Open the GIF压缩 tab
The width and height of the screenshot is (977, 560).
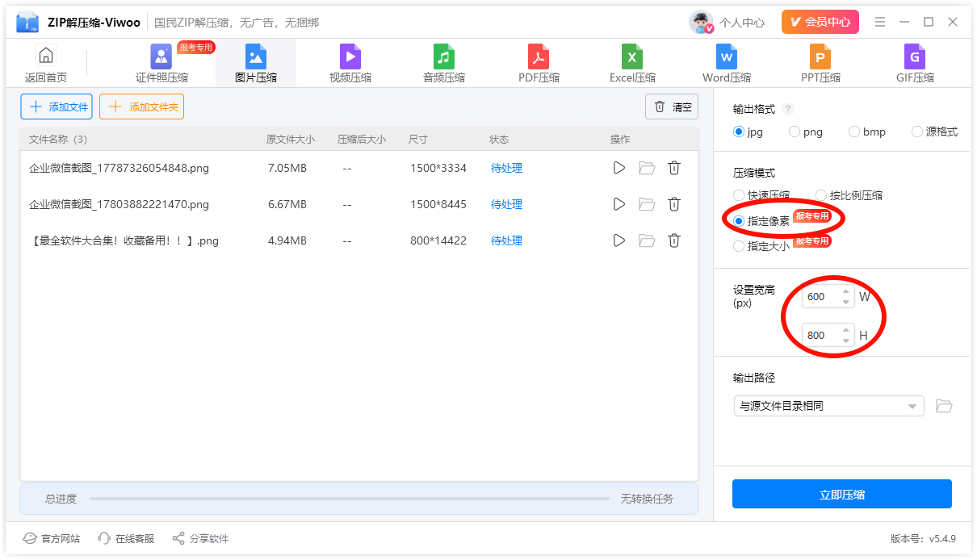pos(915,64)
